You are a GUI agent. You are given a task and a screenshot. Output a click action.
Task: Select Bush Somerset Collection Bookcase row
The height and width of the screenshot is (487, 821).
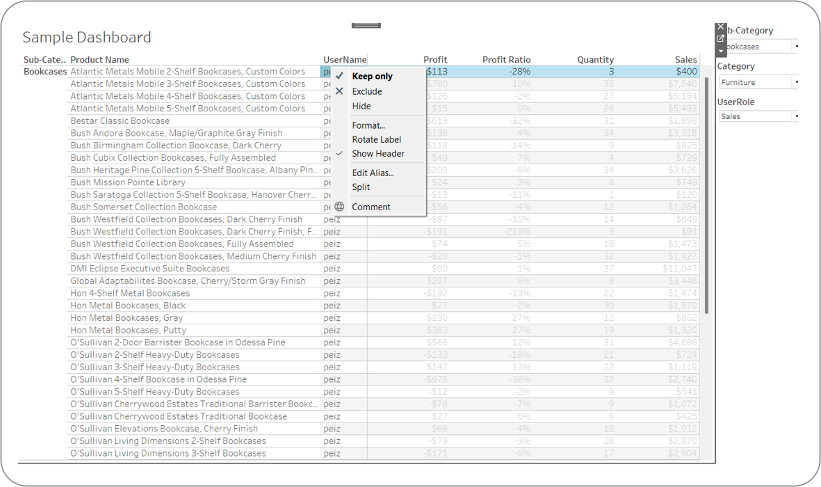[x=143, y=207]
